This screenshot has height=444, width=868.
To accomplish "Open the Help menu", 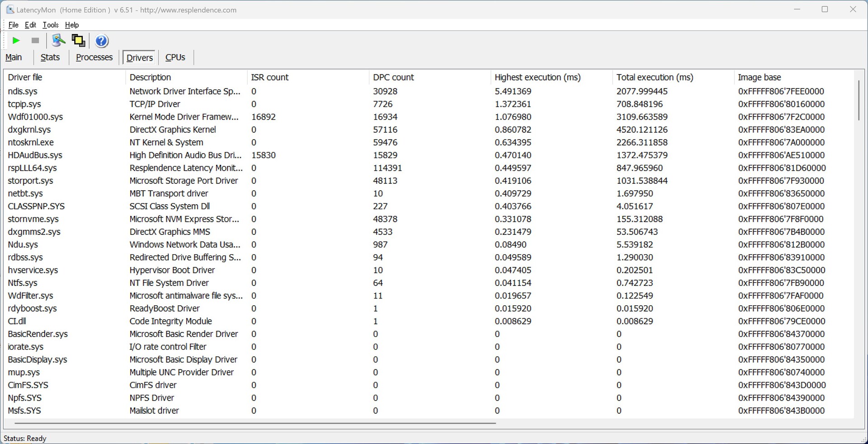I will tap(72, 25).
